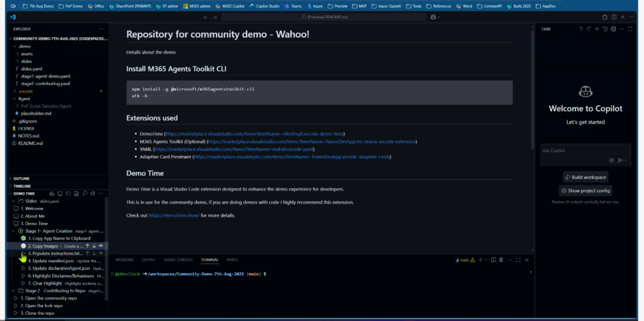This screenshot has height=321, width=644.
Task: Click Show project config button
Action: 586,190
